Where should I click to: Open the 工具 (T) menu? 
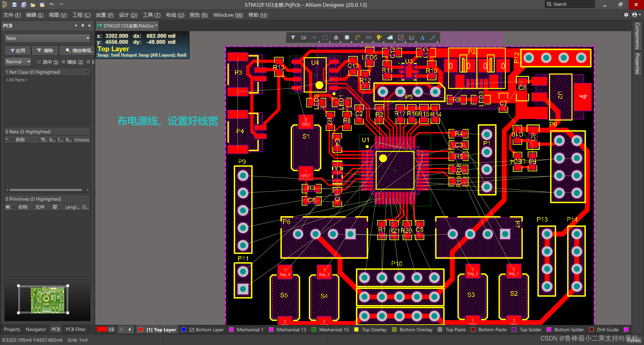(x=152, y=15)
